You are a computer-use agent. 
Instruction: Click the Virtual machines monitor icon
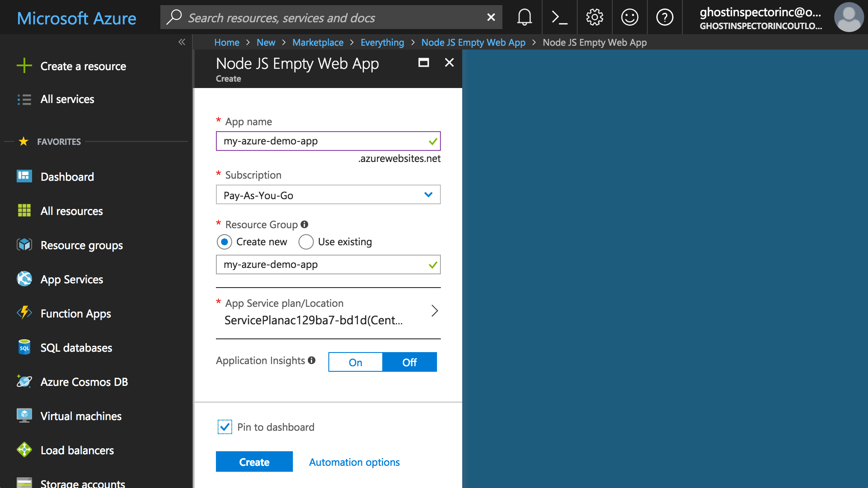(x=24, y=415)
